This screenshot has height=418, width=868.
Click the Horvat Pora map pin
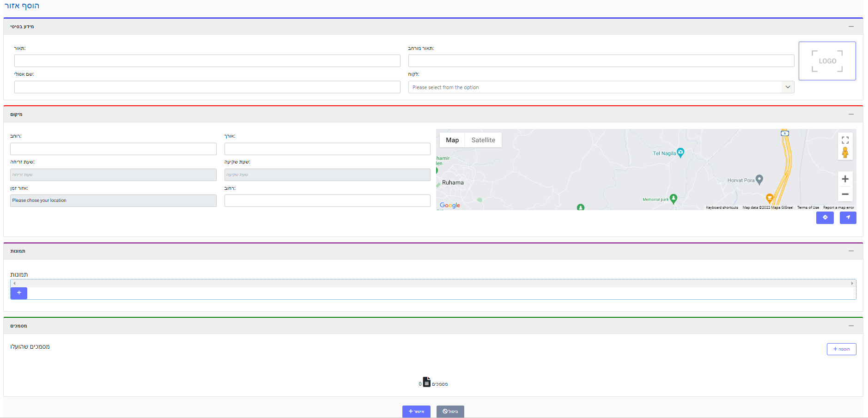[759, 179]
